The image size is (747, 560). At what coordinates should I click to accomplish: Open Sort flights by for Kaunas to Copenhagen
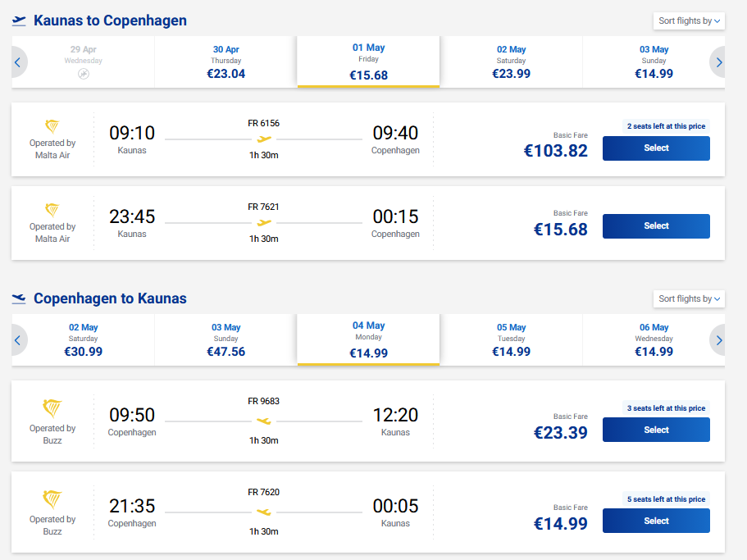(689, 20)
